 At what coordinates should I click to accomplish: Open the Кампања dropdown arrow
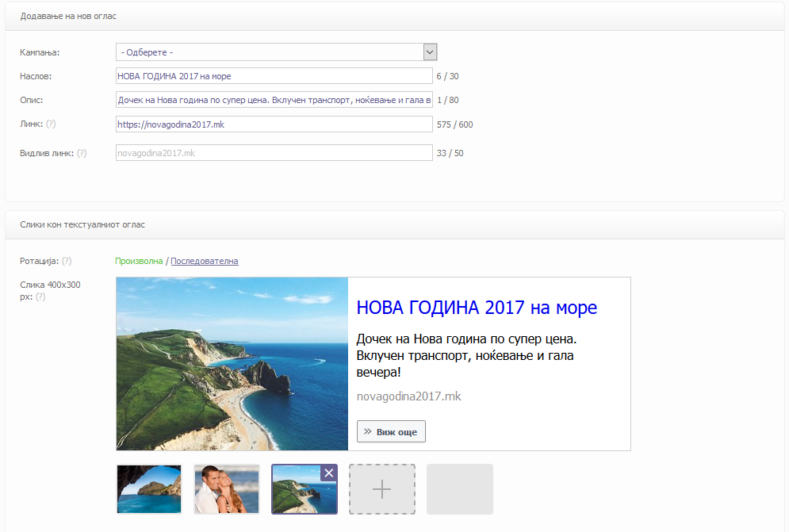430,52
